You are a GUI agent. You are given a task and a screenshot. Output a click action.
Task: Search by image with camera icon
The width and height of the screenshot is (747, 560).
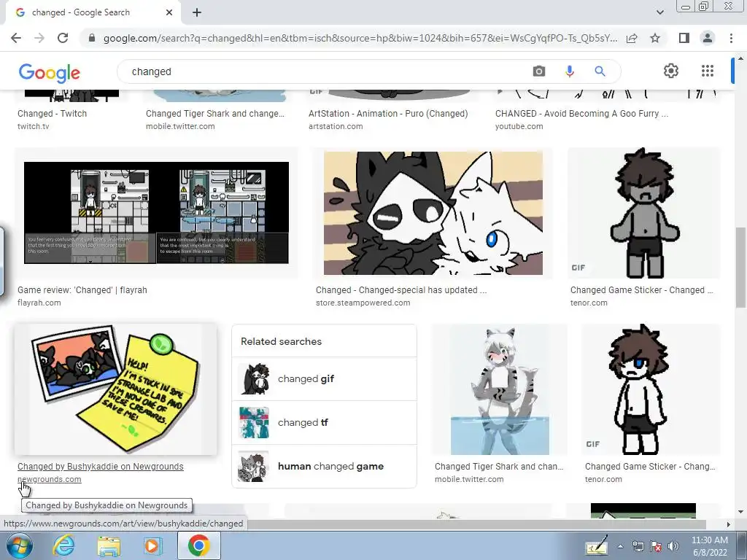pos(539,71)
